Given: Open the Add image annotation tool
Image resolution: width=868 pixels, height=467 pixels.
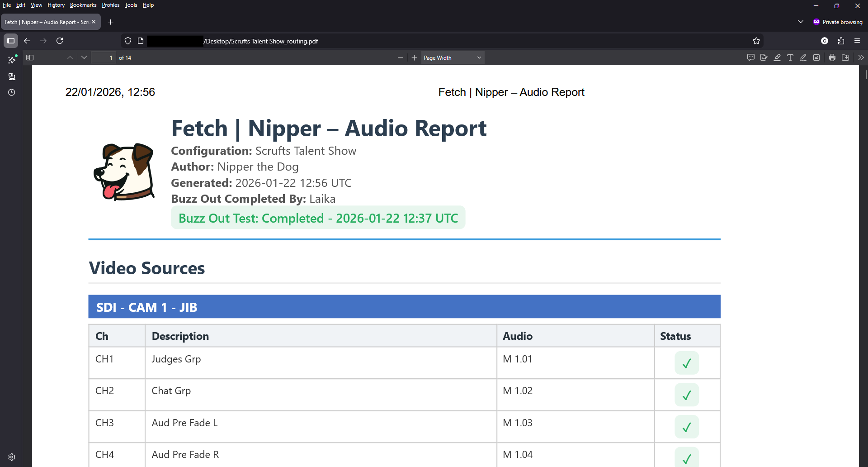Looking at the screenshot, I should (x=816, y=57).
